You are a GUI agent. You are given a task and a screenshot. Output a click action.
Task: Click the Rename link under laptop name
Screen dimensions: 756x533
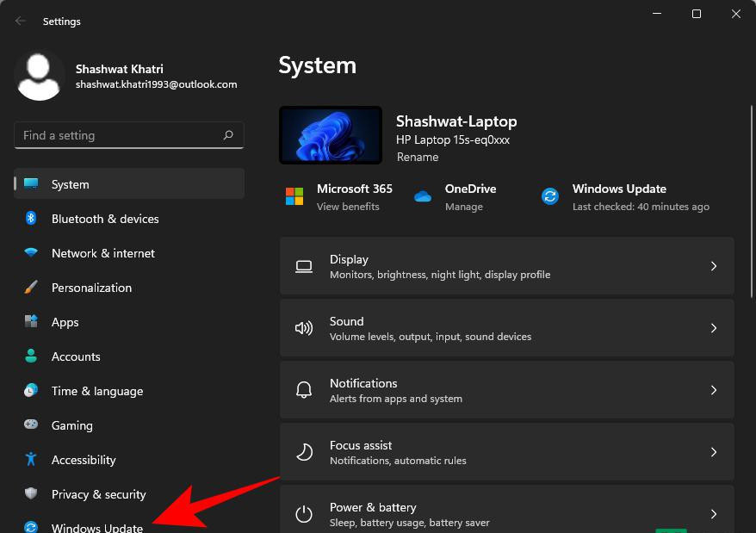click(x=418, y=158)
